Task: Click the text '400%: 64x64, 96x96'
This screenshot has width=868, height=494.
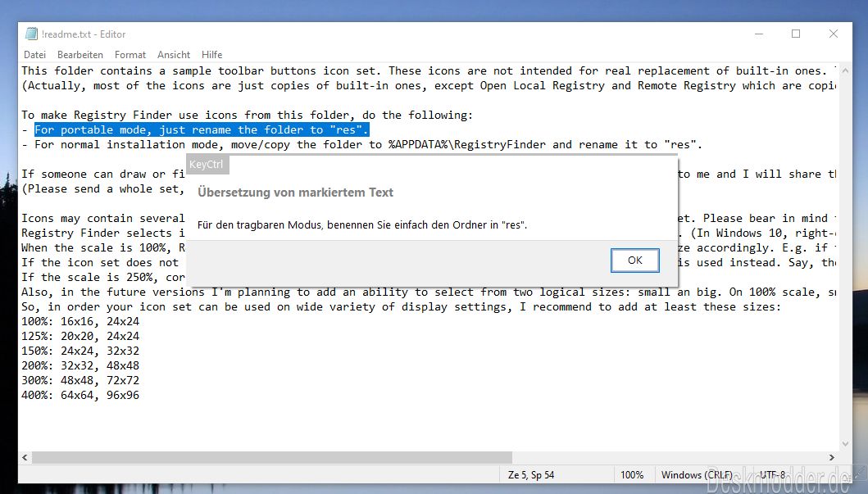Action: (80, 395)
